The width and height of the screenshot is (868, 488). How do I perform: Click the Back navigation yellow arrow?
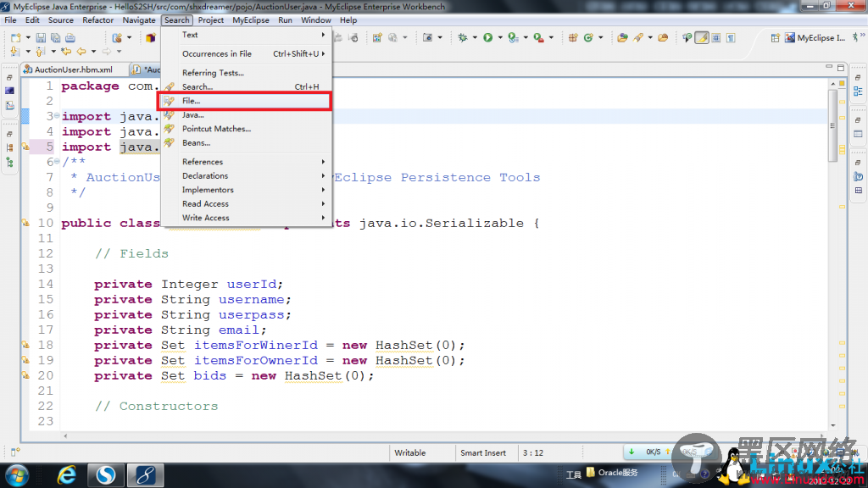tap(81, 52)
